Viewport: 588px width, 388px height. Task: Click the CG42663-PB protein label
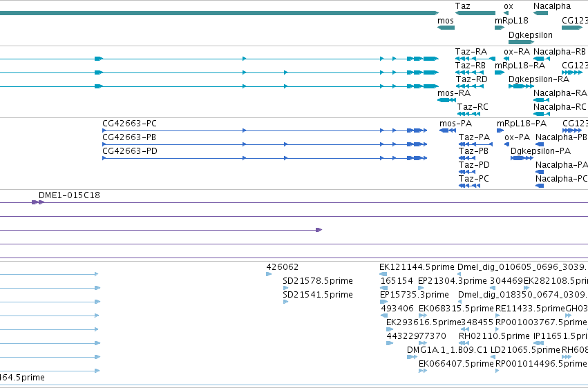129,137
